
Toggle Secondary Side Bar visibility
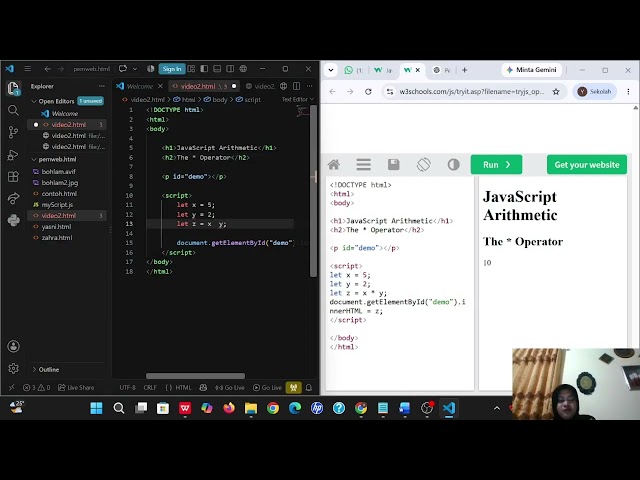230,69
